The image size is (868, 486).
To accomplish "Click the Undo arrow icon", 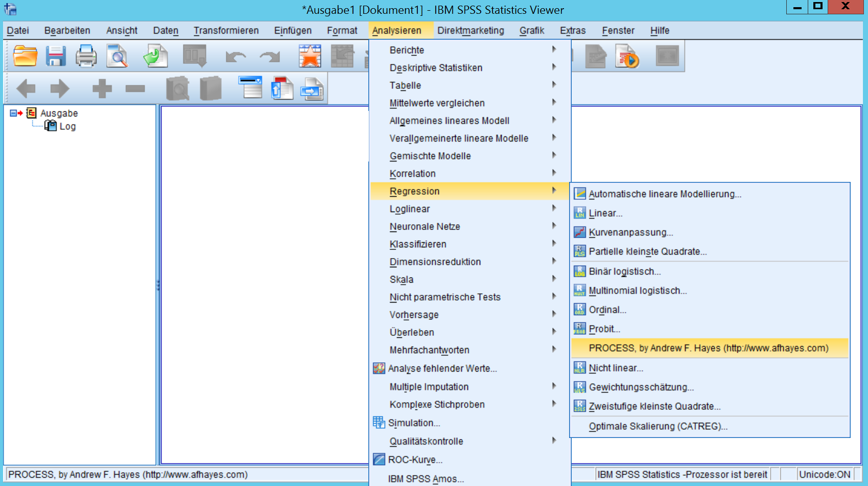I will pos(236,56).
